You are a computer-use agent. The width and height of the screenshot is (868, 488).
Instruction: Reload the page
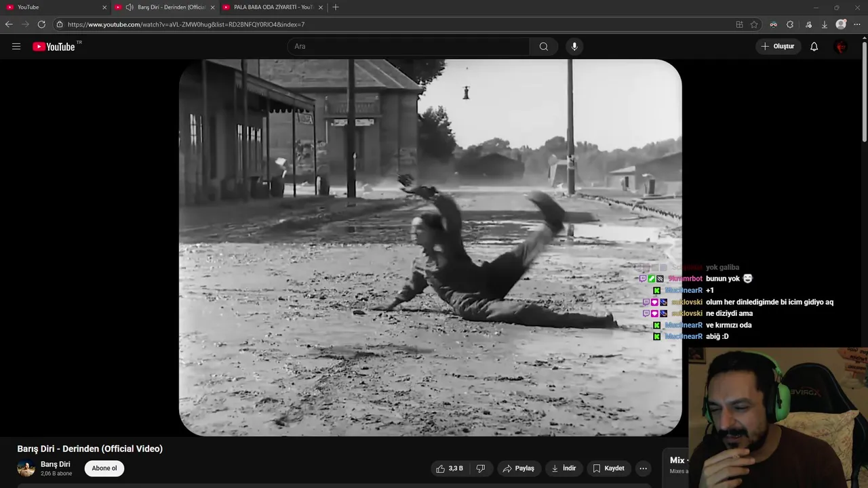(x=41, y=24)
